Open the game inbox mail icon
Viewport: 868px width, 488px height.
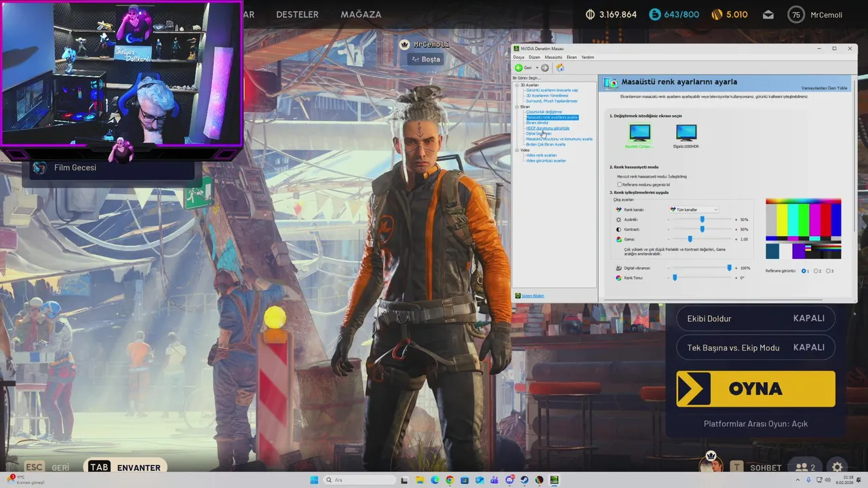(768, 14)
